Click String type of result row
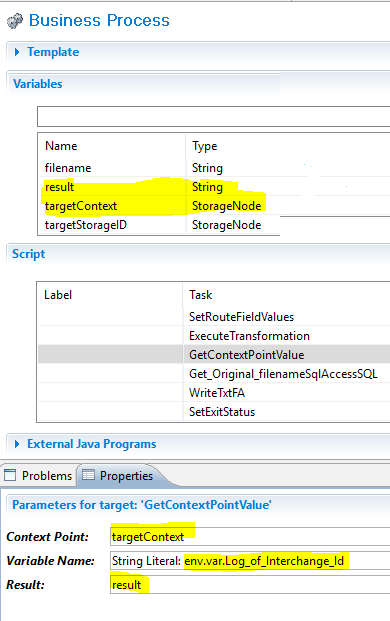 click(x=207, y=187)
